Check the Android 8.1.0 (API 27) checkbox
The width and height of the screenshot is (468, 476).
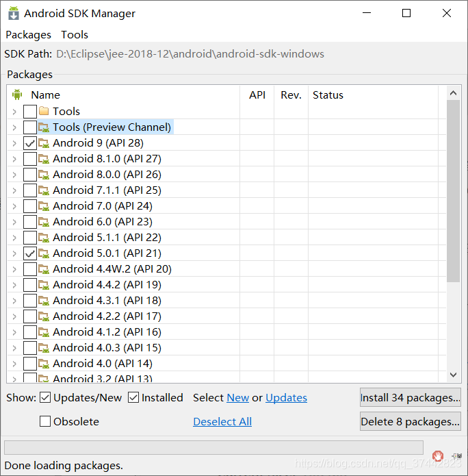coord(30,159)
